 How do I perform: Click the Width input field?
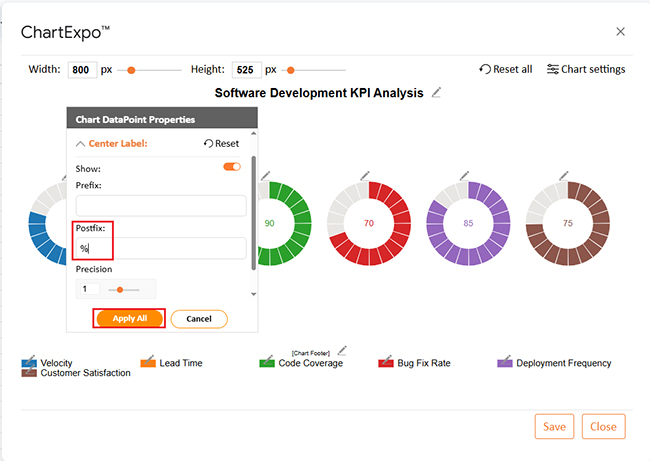(x=82, y=70)
